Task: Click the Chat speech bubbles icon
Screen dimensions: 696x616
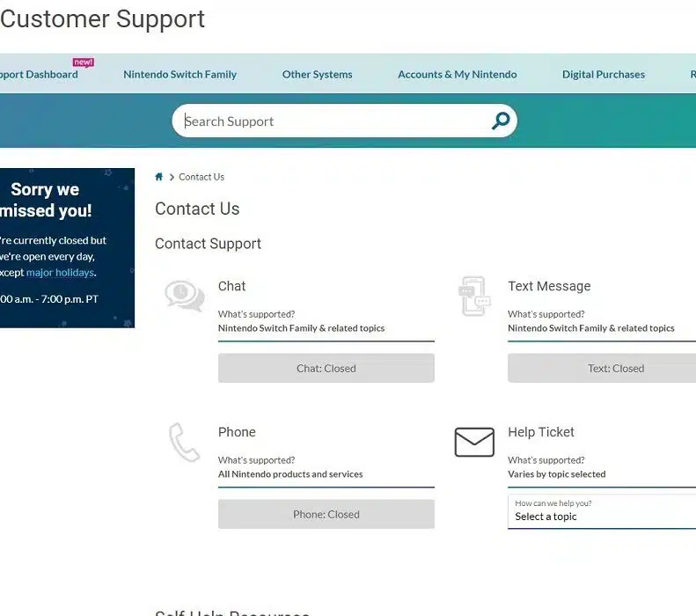Action: click(185, 296)
